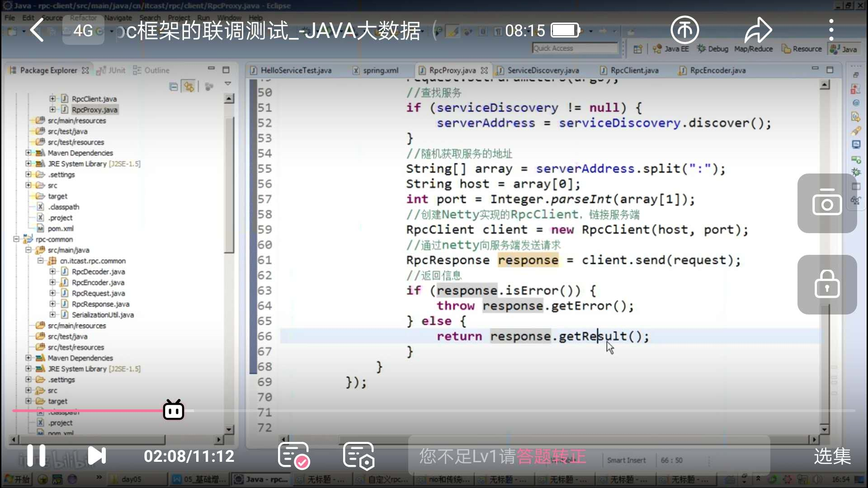This screenshot has width=868, height=488.
Task: Click editor vertical scrollbar down arrow
Action: (x=825, y=429)
